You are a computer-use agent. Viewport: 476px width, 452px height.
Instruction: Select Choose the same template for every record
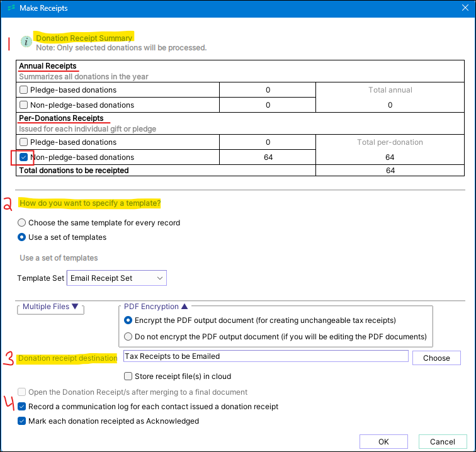click(x=22, y=223)
